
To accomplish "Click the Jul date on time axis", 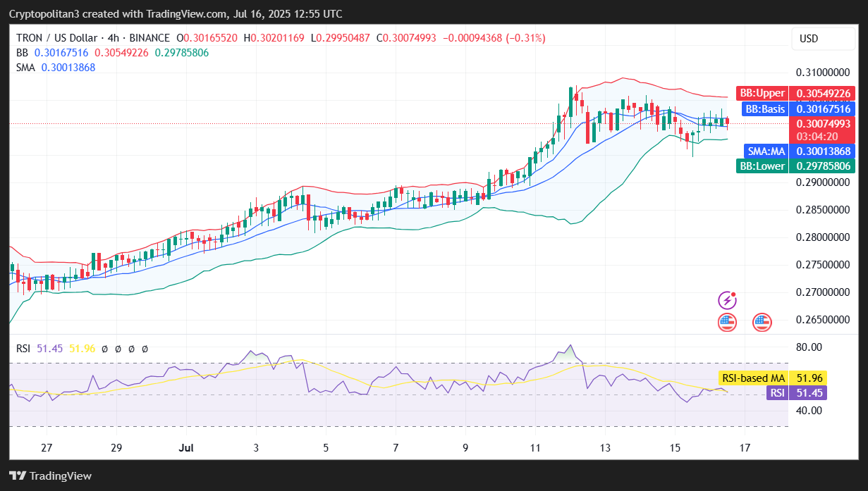I will [186, 447].
